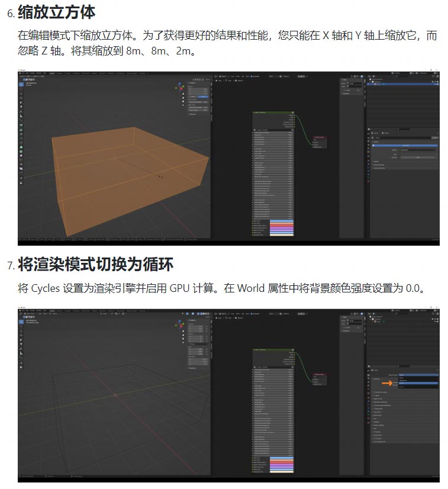Open Render Engine dropdown in step 7 screenshot
Viewport: 448px width, 489px height.
click(x=418, y=375)
